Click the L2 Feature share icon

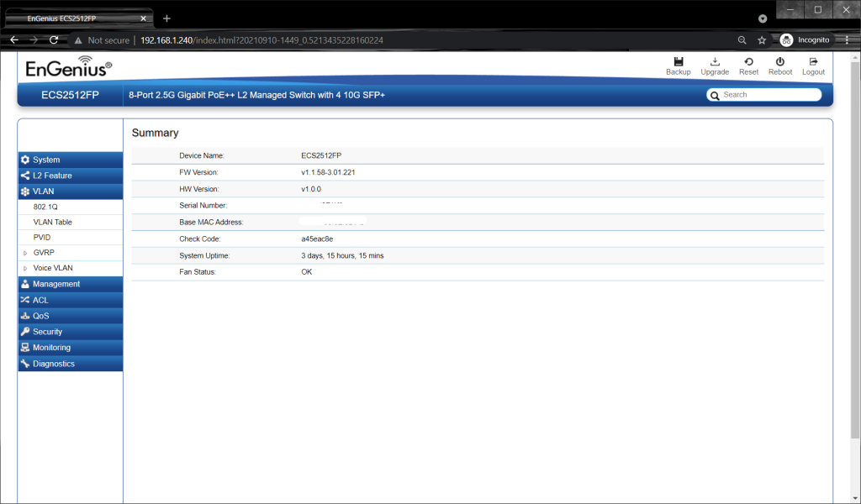point(25,176)
